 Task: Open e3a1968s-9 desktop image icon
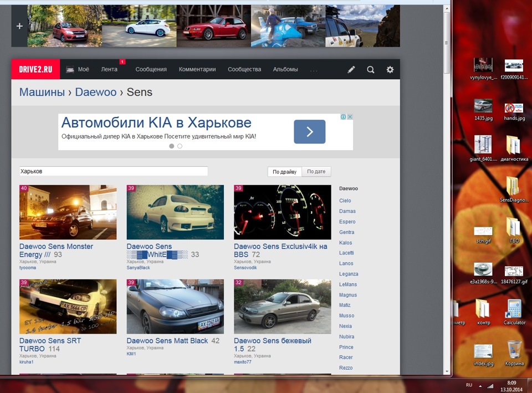click(483, 273)
